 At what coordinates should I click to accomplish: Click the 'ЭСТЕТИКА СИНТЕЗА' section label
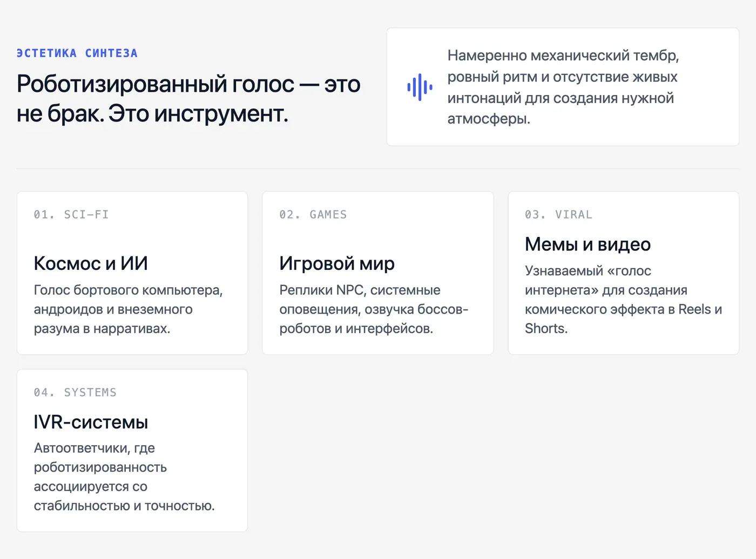(x=77, y=53)
